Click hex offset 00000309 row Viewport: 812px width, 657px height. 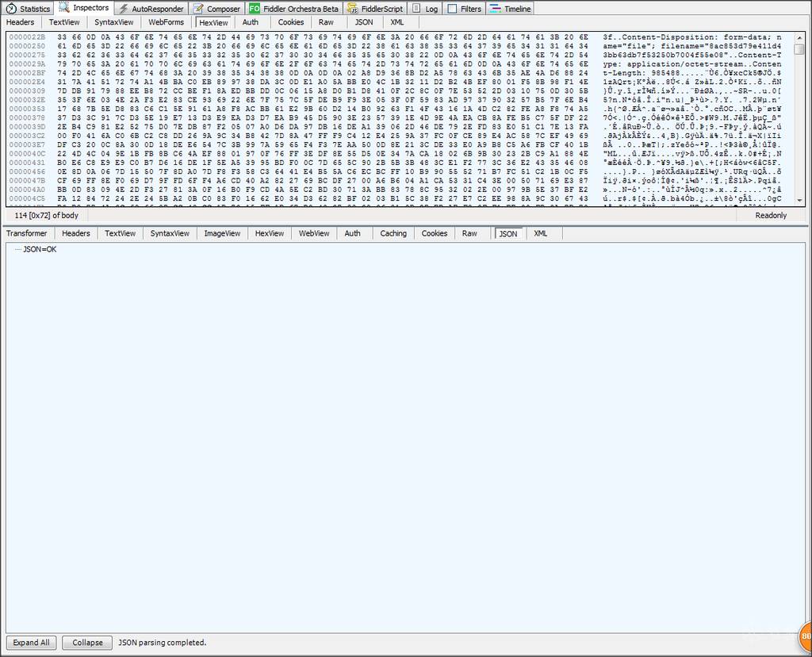27,91
